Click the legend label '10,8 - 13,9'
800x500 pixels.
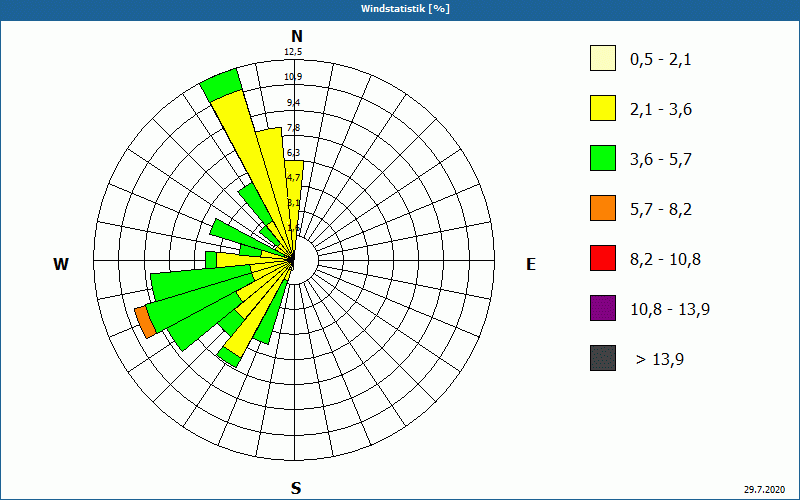670,310
